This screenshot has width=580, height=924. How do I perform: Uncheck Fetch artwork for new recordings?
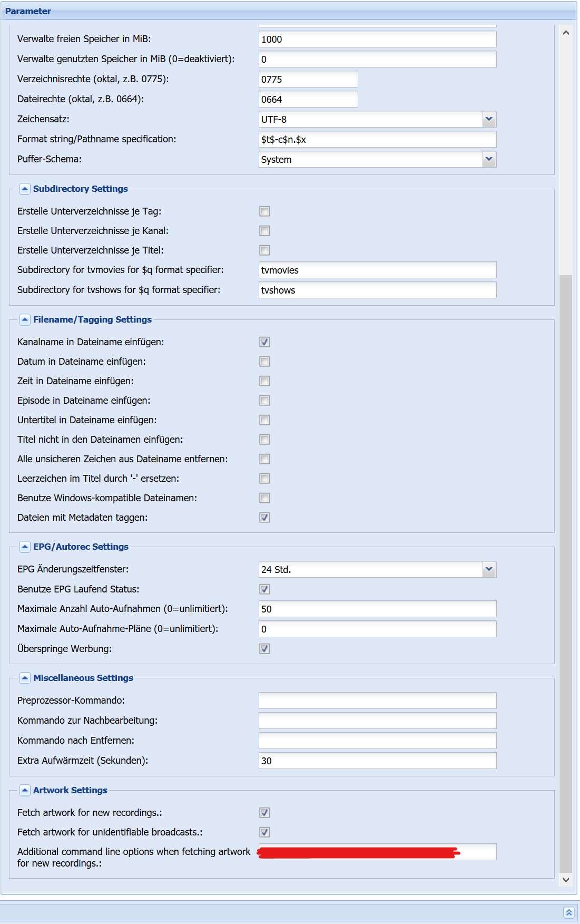pos(264,813)
